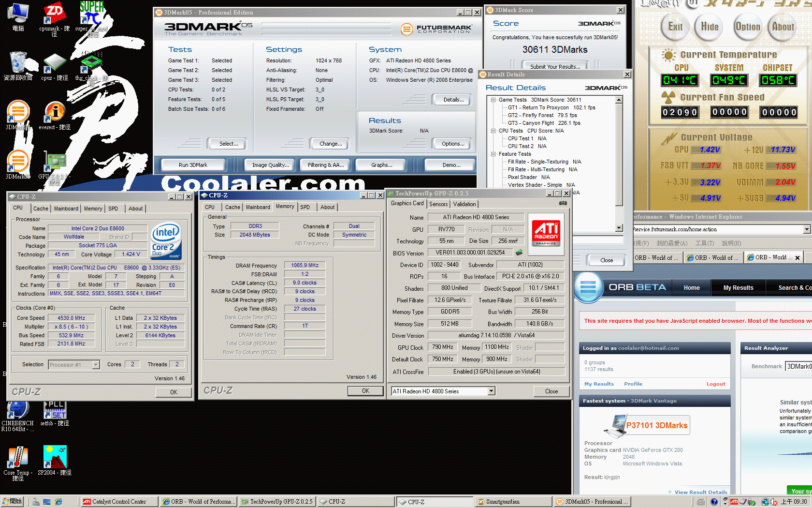Screen dimensions: 812x508
Task: Click the Option button in Smartguardian
Action: pyautogui.click(x=748, y=27)
